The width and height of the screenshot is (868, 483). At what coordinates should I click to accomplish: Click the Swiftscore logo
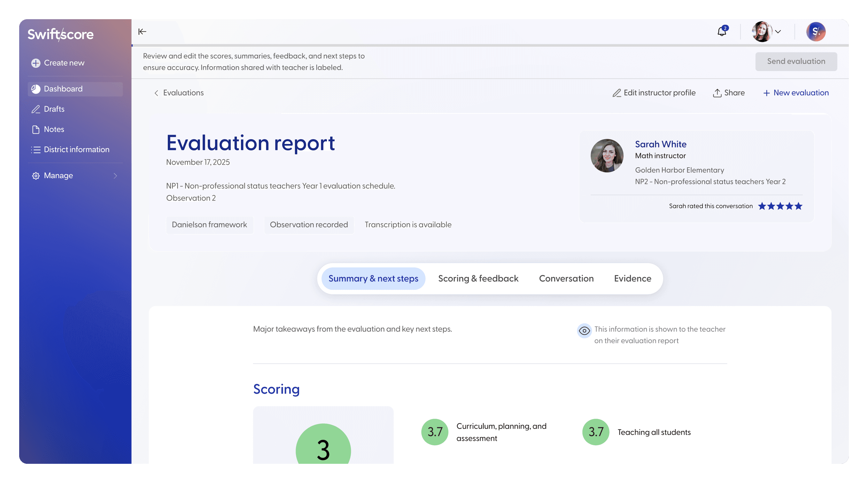60,34
